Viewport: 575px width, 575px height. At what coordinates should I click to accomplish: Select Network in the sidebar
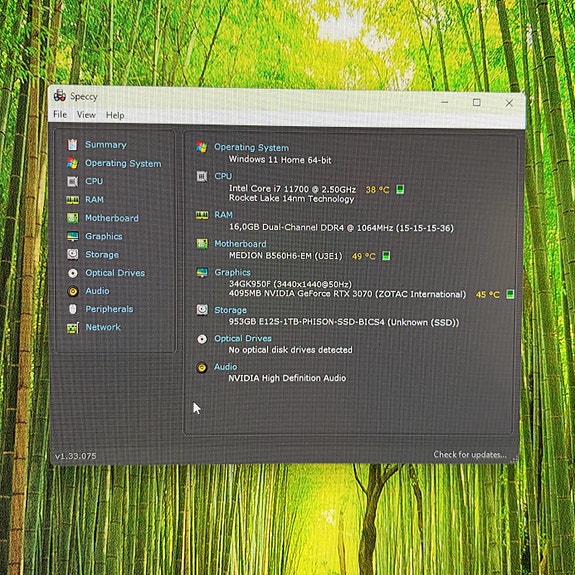[103, 327]
